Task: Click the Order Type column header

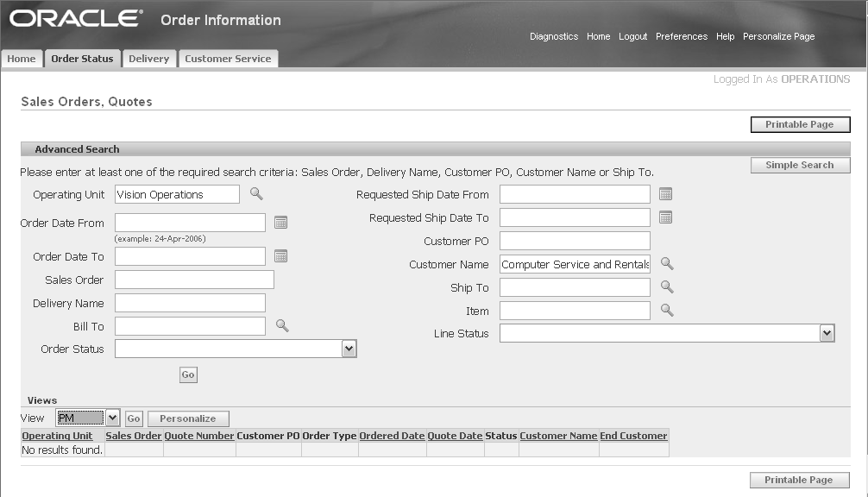Action: click(x=330, y=436)
